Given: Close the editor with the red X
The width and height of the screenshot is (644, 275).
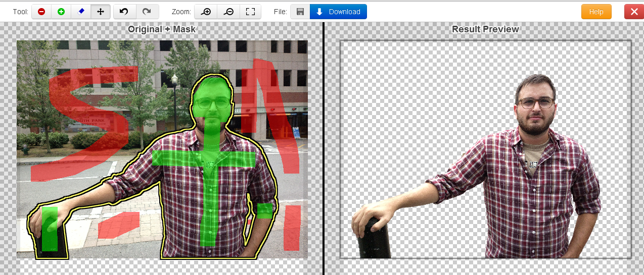Looking at the screenshot, I should coord(633,12).
